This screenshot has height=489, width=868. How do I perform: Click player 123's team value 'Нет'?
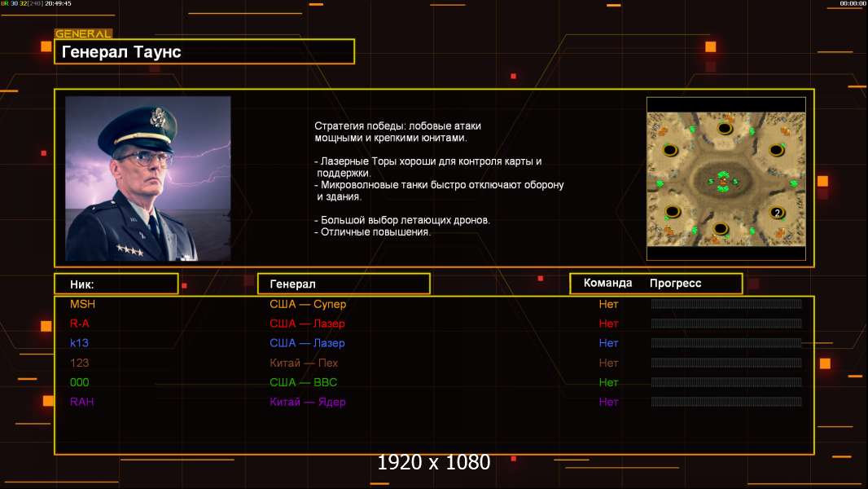[x=608, y=363]
